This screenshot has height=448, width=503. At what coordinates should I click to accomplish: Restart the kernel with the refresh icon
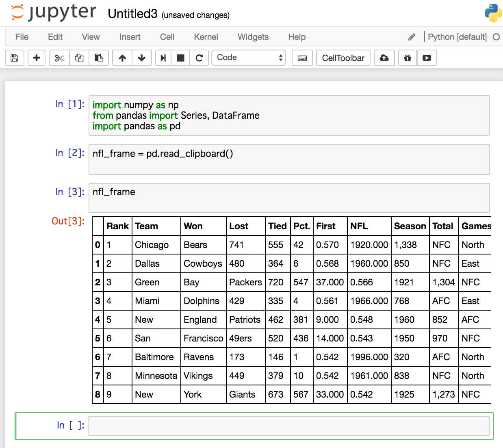coord(199,58)
